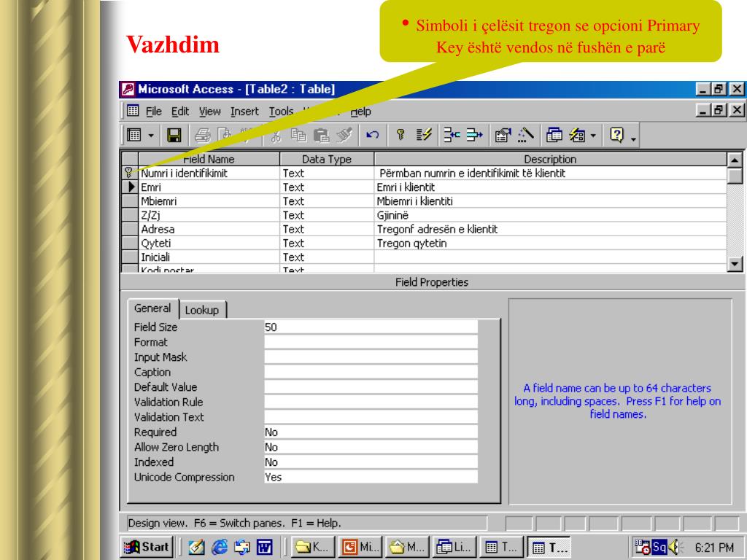Click Data Type Text for Z/Zj row

[x=327, y=215]
